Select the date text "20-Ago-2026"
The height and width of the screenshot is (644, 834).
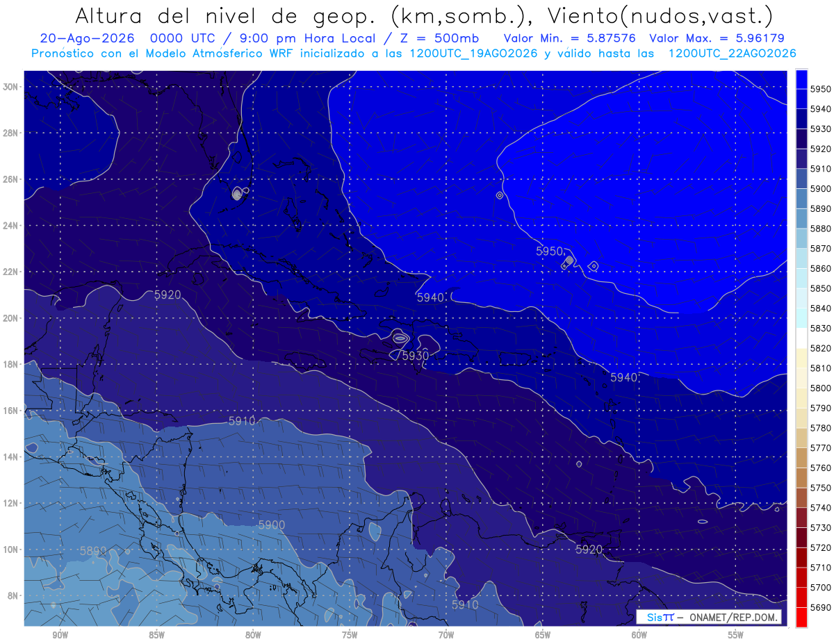click(87, 39)
